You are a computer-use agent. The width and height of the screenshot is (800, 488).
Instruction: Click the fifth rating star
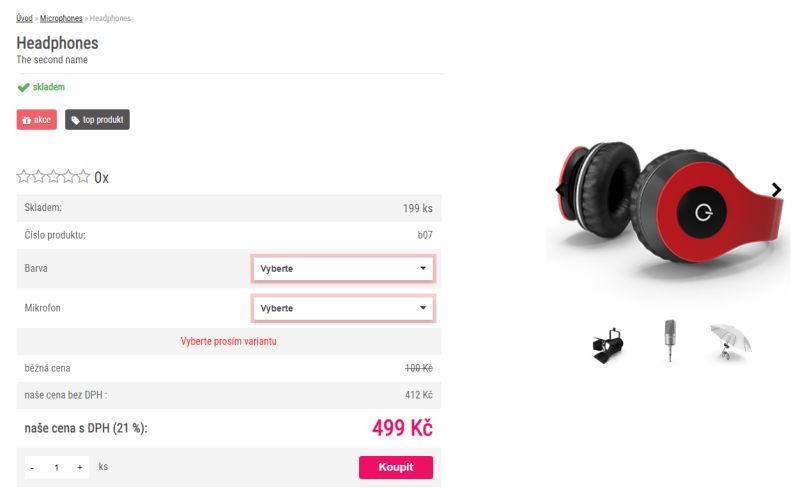pos(83,177)
